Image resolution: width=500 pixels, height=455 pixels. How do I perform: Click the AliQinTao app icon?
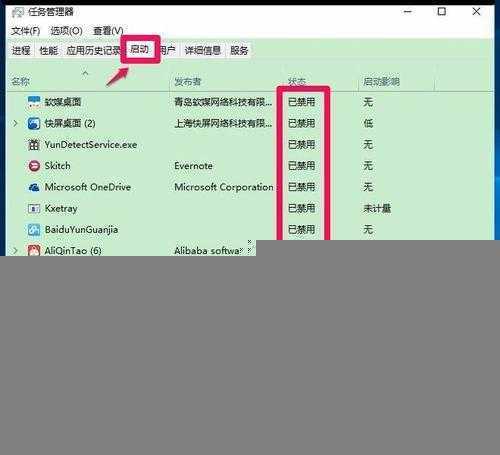pos(34,250)
